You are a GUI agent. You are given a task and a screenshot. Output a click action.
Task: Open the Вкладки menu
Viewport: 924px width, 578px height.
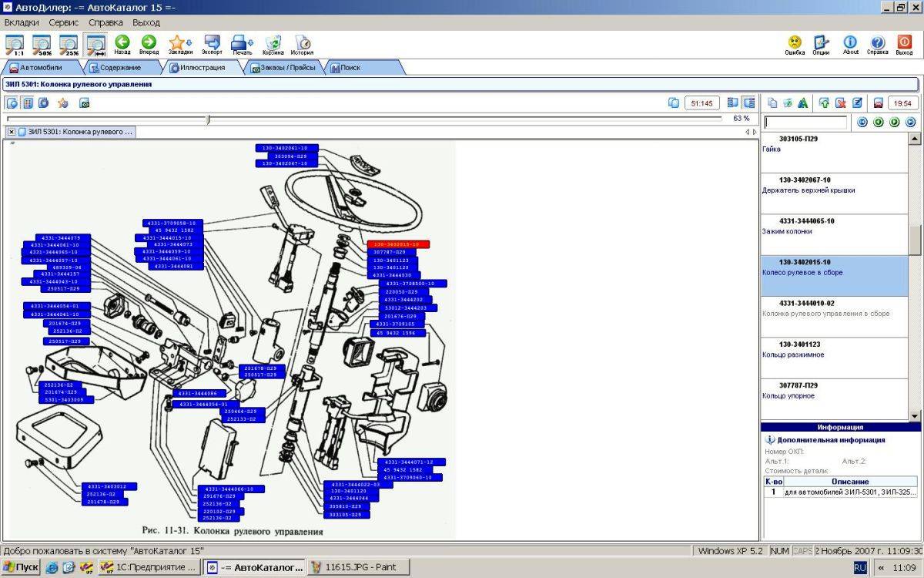pos(22,23)
